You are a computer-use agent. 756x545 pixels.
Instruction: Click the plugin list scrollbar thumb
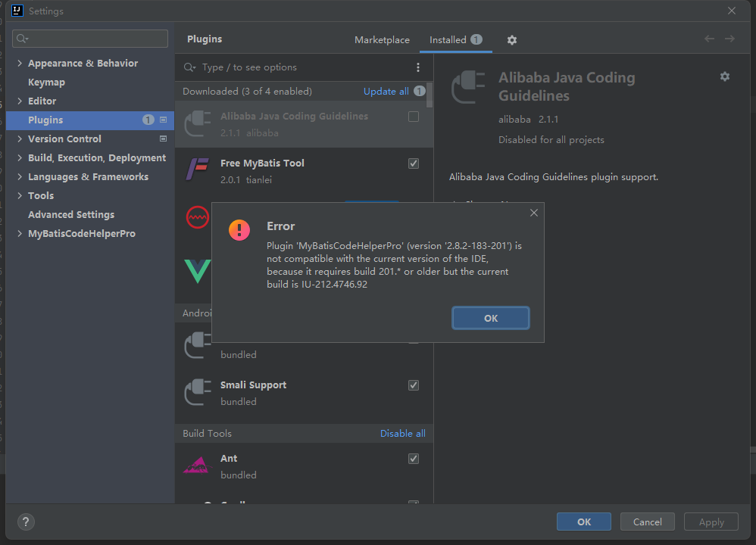click(430, 95)
